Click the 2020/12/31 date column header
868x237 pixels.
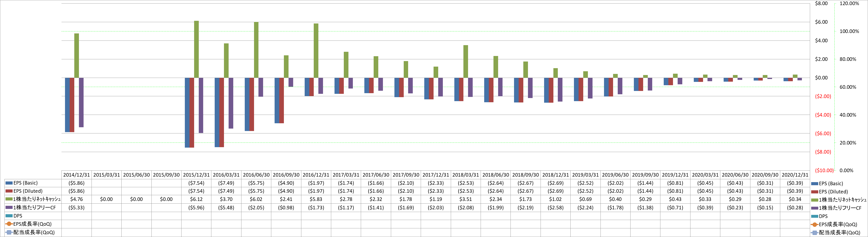pos(795,175)
